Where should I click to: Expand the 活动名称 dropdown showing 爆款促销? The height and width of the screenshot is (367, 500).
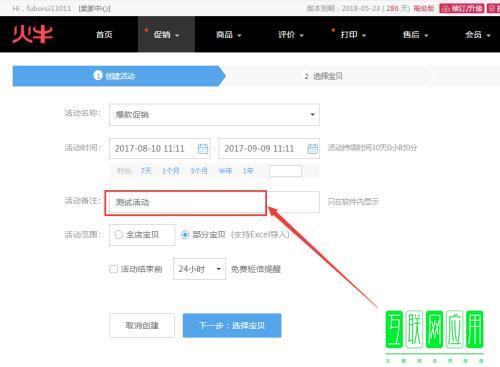point(214,115)
